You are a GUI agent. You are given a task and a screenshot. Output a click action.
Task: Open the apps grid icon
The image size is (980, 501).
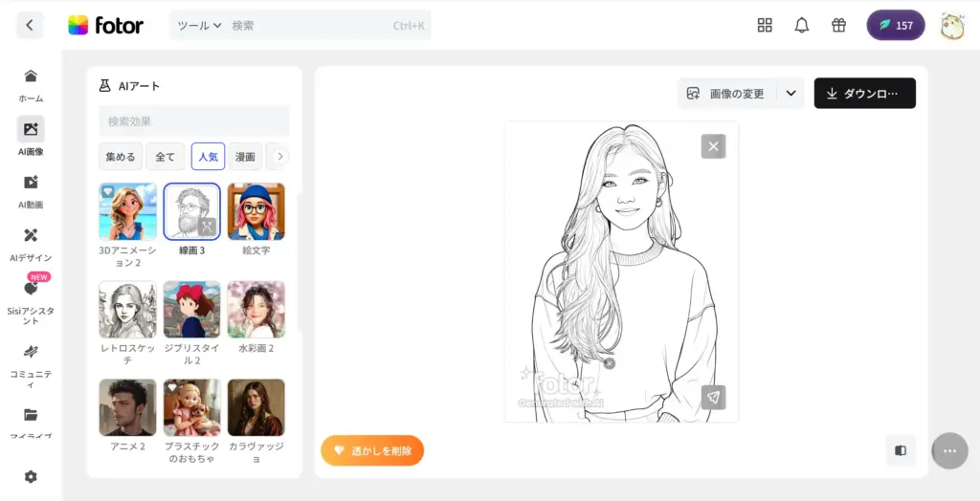765,26
